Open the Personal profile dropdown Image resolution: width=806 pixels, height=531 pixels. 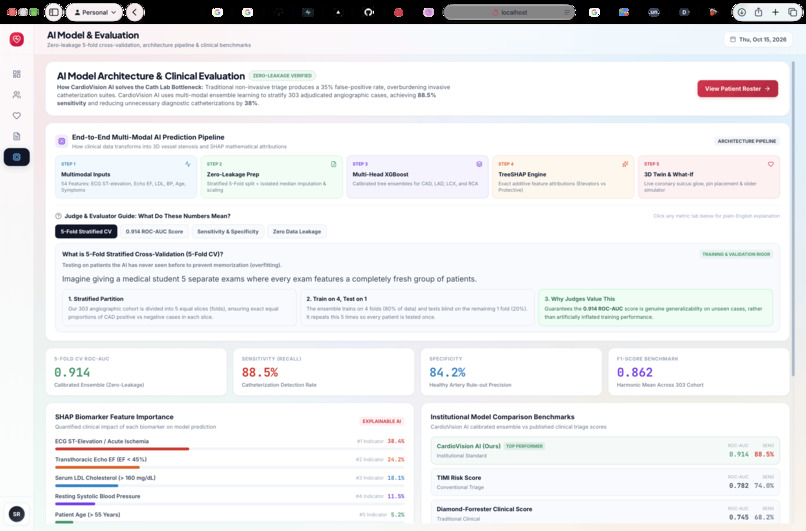(95, 12)
